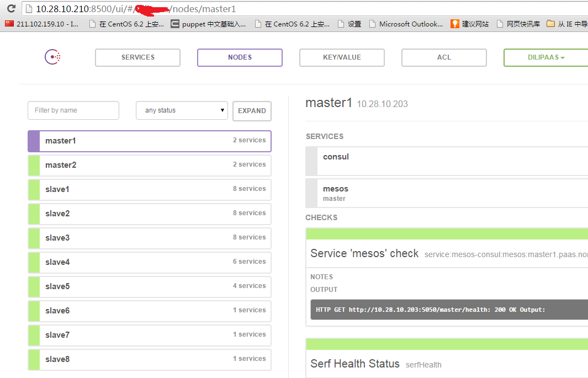Click the orange 建议网站 bookmark icon
The width and height of the screenshot is (588, 378).
455,24
